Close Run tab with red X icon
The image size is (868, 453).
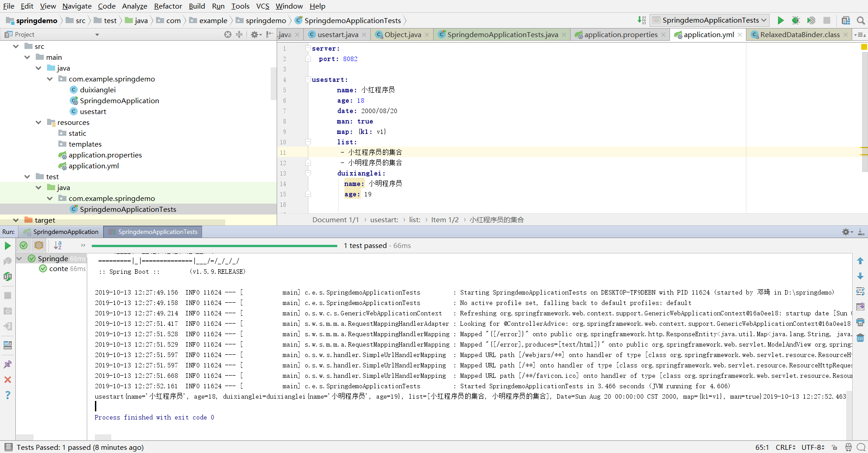tap(8, 380)
